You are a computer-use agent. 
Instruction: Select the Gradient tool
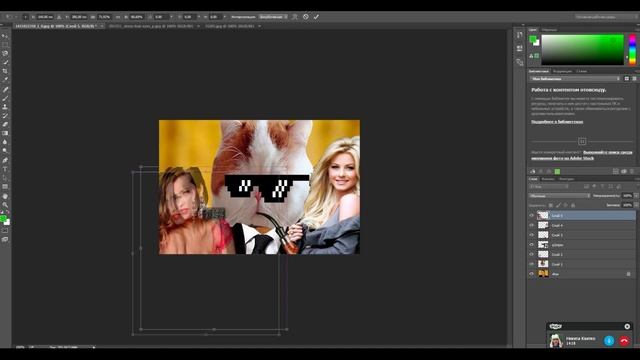tap(5, 133)
